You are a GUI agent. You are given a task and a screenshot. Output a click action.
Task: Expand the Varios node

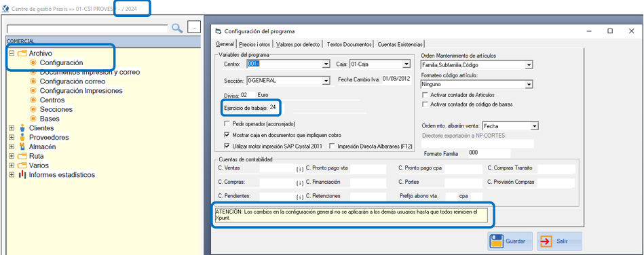click(12, 165)
